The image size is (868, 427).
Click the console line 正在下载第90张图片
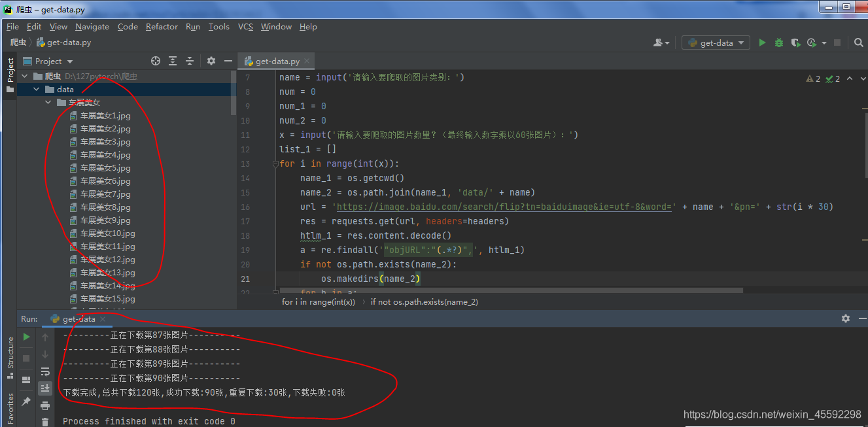(152, 379)
